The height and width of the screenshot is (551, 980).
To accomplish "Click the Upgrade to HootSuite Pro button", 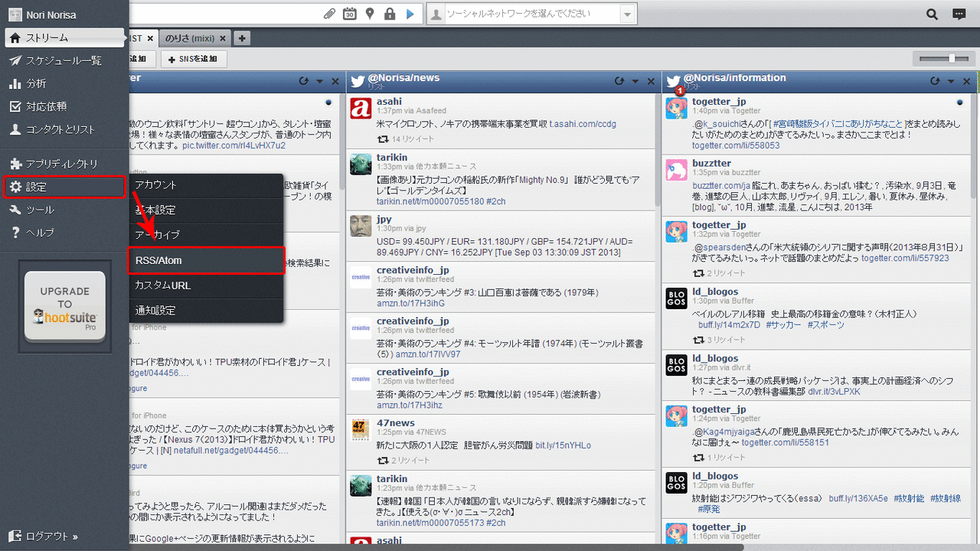I will pos(65,306).
